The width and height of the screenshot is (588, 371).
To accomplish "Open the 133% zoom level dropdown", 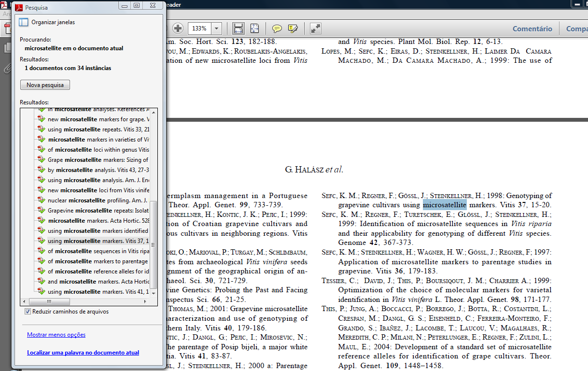I will (216, 29).
